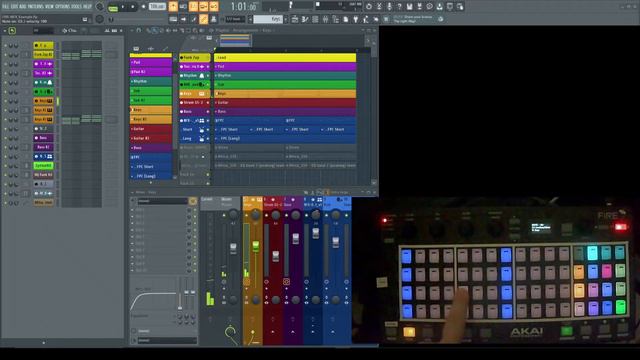This screenshot has height=360, width=640.
Task: Click the green channel rack loop icon
Action: coord(12,31)
